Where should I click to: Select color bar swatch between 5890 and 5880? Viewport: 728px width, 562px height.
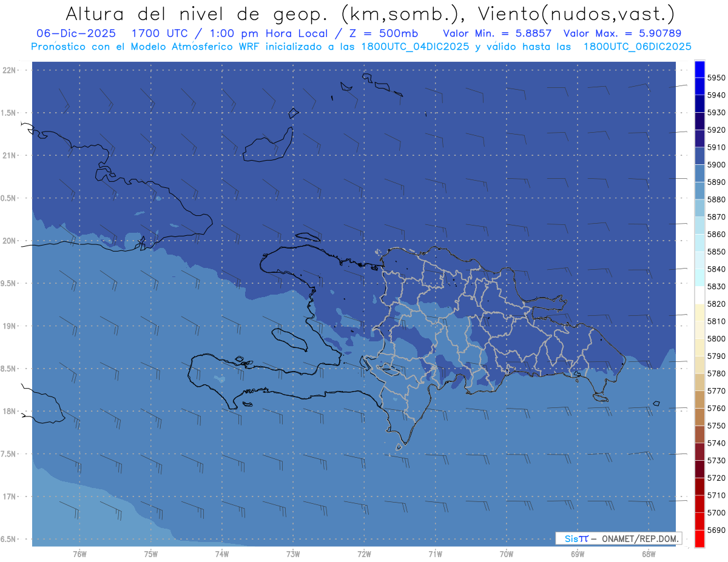point(699,191)
